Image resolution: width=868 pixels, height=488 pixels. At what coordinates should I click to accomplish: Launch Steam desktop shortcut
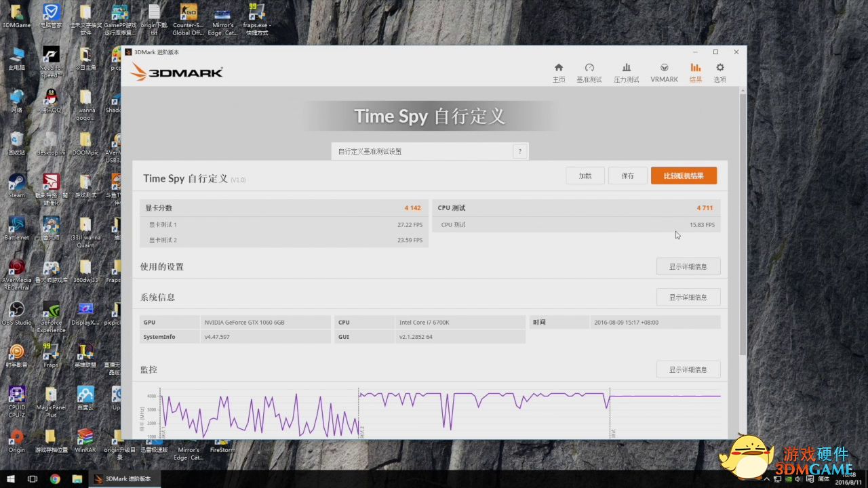pyautogui.click(x=16, y=185)
